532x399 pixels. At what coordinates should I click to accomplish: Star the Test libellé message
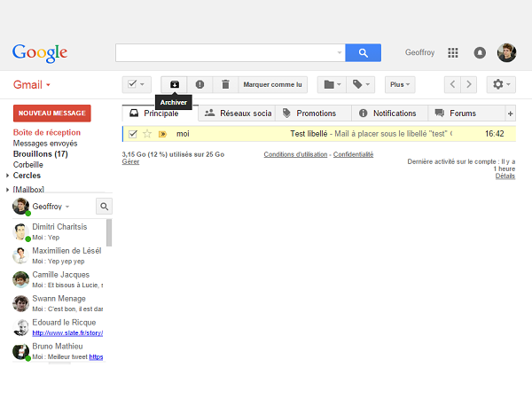click(147, 134)
